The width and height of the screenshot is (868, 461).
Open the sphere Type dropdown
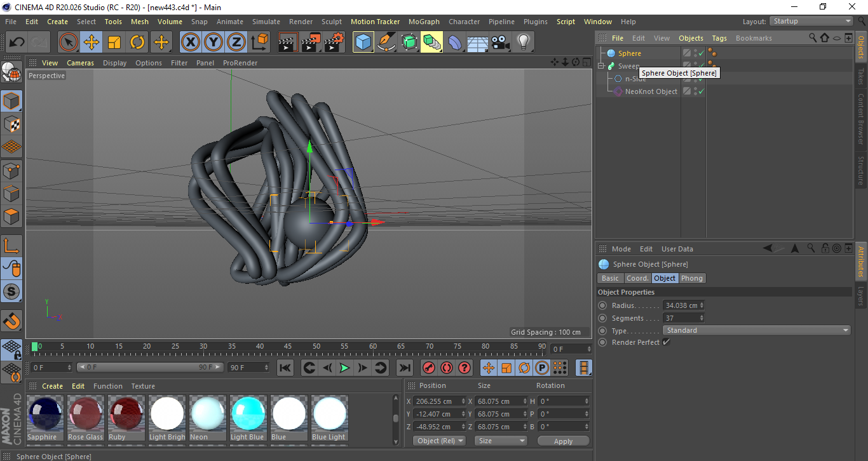point(756,330)
